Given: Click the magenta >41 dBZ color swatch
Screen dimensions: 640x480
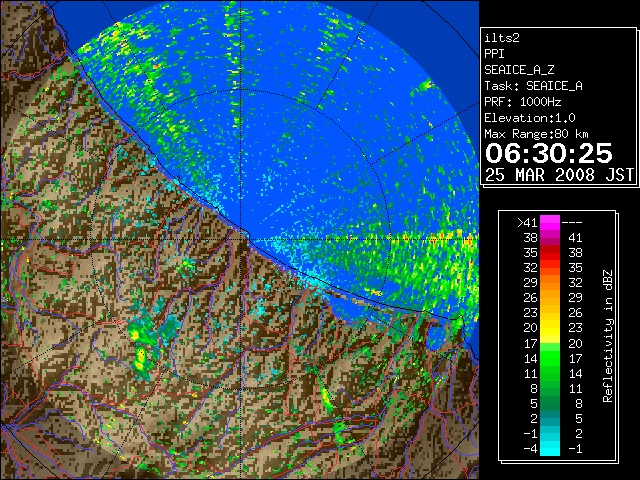Looking at the screenshot, I should point(550,223).
